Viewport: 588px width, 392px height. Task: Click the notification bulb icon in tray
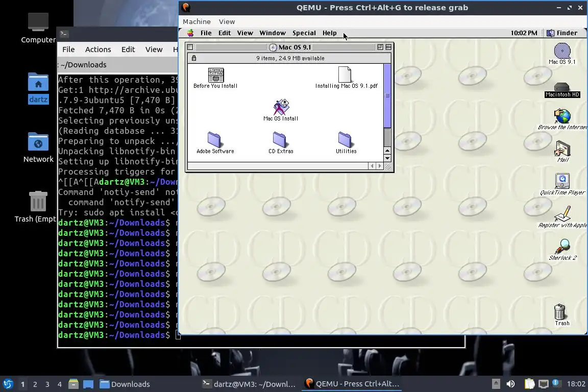[x=556, y=383]
